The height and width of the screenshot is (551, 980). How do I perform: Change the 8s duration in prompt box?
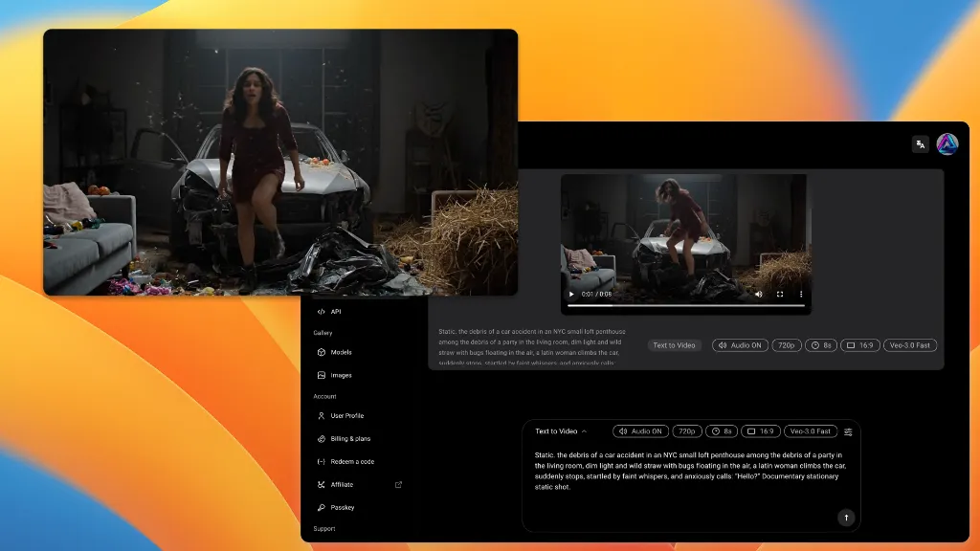pos(722,431)
